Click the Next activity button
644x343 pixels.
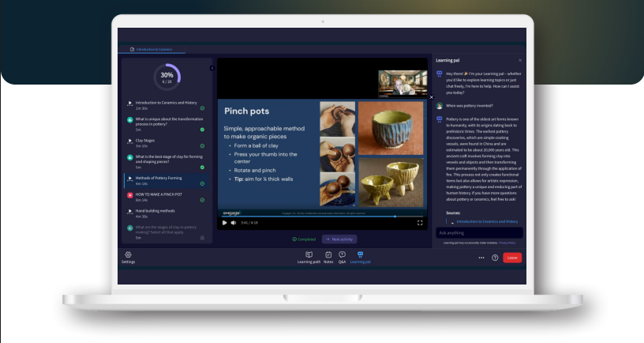pyautogui.click(x=339, y=239)
